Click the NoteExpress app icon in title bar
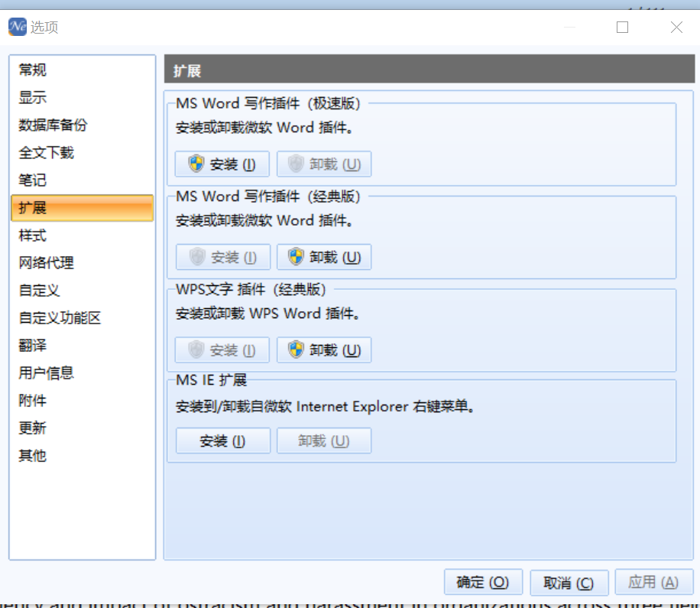Viewport: 700px width, 608px height. click(x=18, y=27)
